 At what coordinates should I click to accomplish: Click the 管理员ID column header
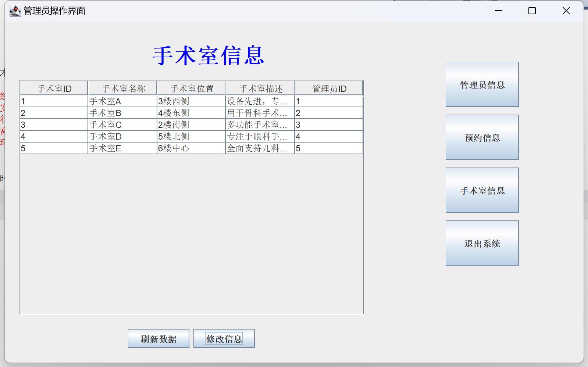329,89
